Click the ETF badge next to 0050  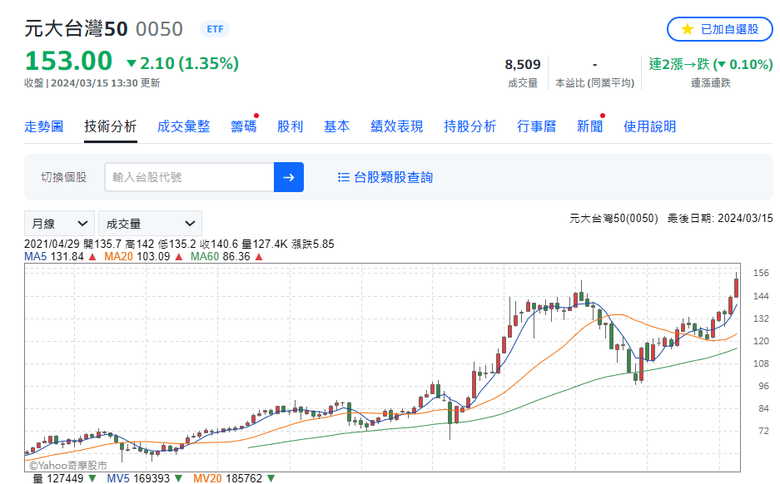215,29
